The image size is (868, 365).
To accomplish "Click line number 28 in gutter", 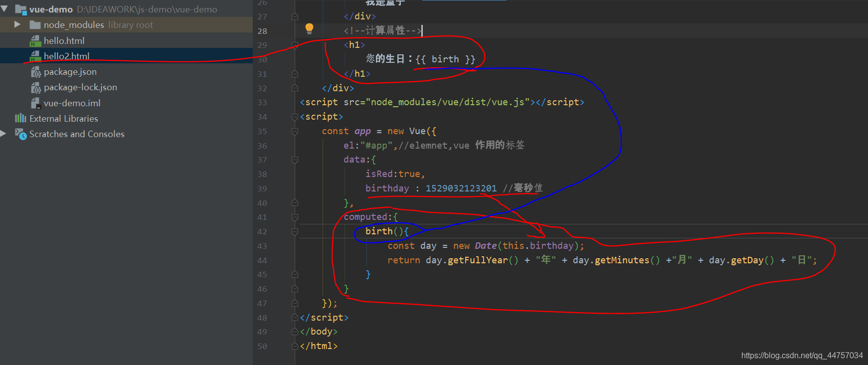I will [262, 31].
